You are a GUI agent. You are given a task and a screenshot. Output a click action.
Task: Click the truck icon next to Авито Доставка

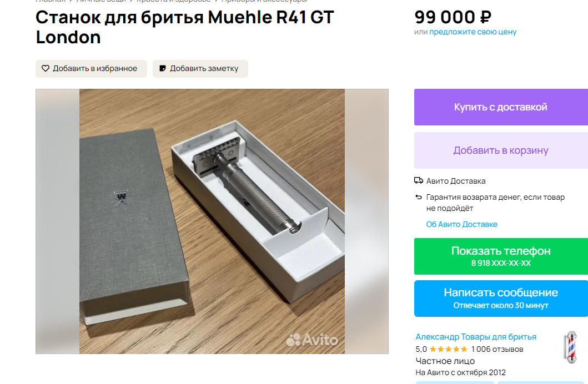419,180
